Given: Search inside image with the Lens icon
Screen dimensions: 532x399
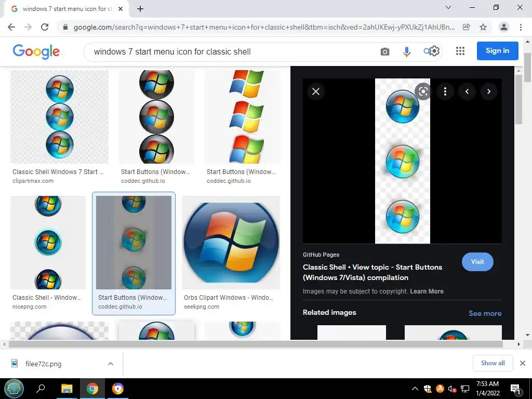Looking at the screenshot, I should pyautogui.click(x=423, y=91).
